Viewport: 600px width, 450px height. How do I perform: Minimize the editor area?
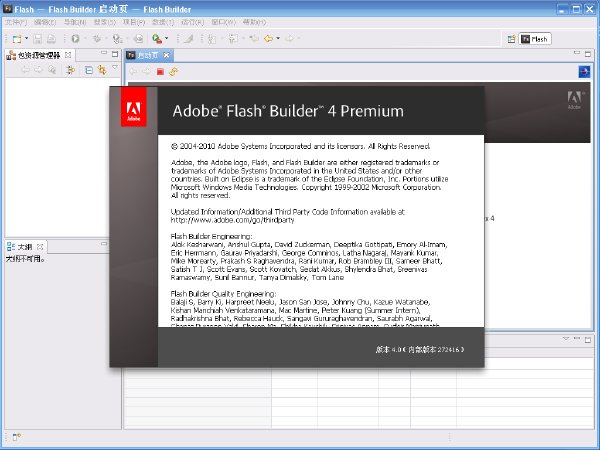577,53
